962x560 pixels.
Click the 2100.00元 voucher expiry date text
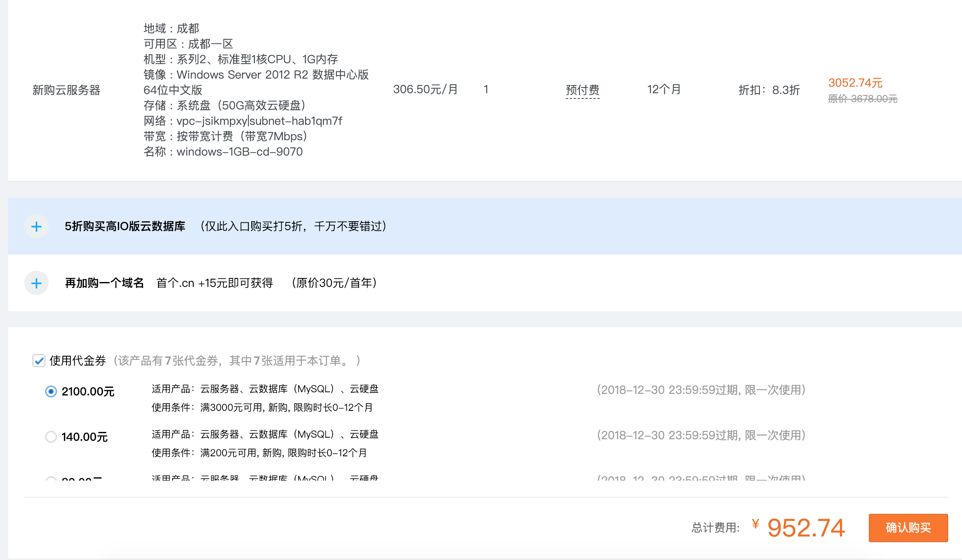tap(701, 390)
